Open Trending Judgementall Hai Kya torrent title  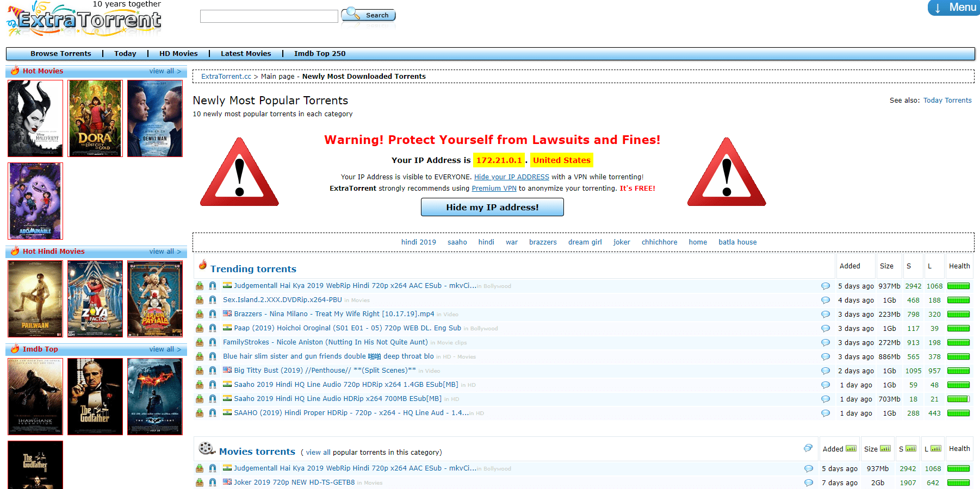point(355,286)
